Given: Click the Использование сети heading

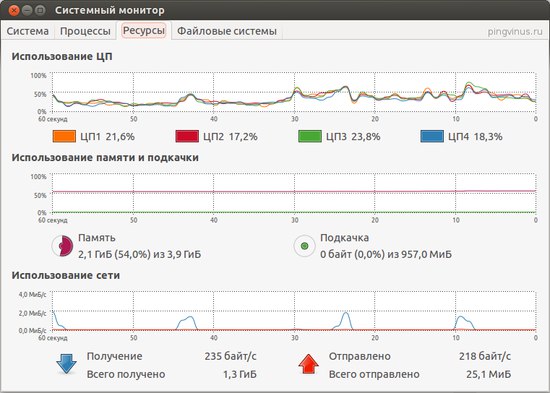Looking at the screenshot, I should (x=66, y=275).
